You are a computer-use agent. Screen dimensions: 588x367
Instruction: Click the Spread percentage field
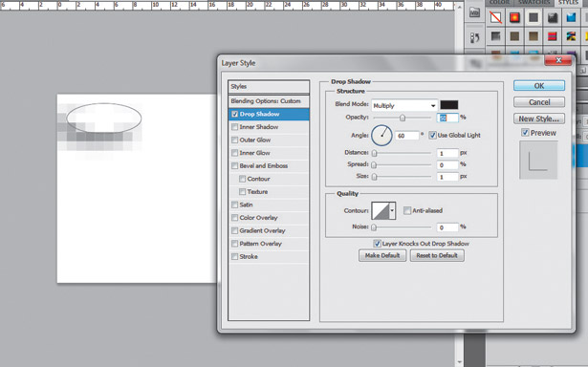click(447, 165)
